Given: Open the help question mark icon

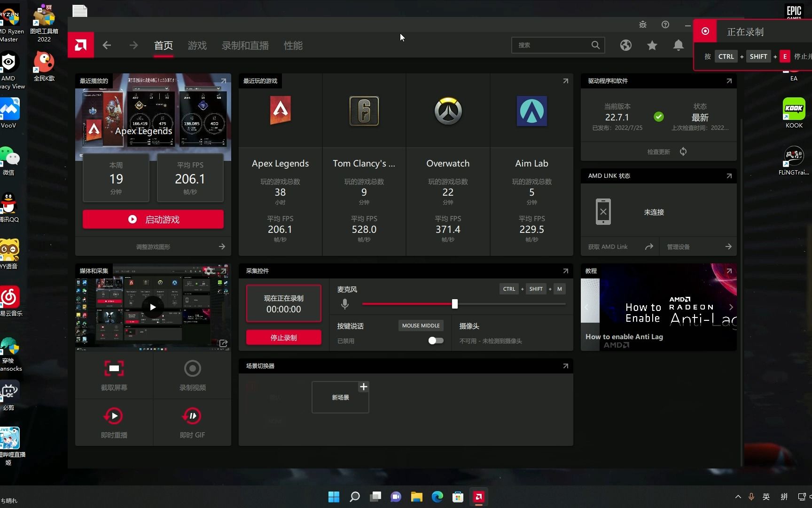Looking at the screenshot, I should tap(665, 24).
